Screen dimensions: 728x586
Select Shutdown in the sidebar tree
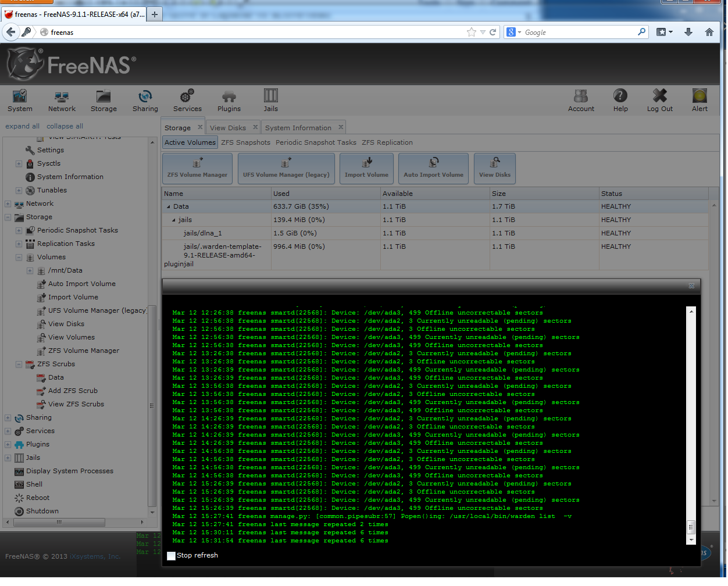[x=42, y=511]
